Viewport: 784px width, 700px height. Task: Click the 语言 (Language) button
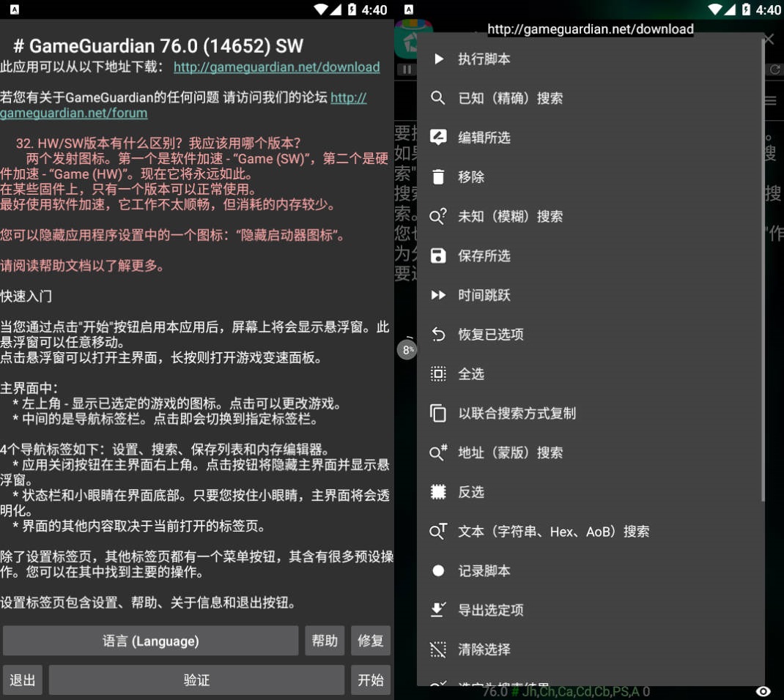coord(150,641)
